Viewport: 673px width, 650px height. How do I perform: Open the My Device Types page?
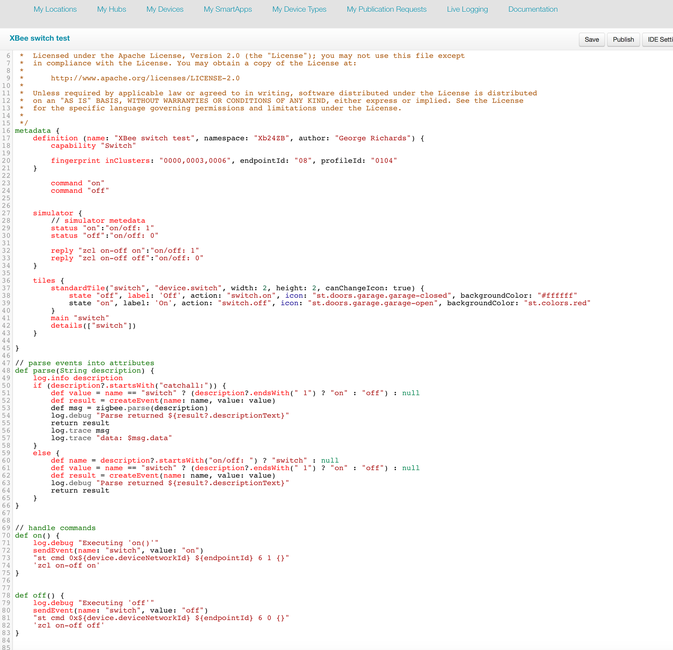coord(299,9)
